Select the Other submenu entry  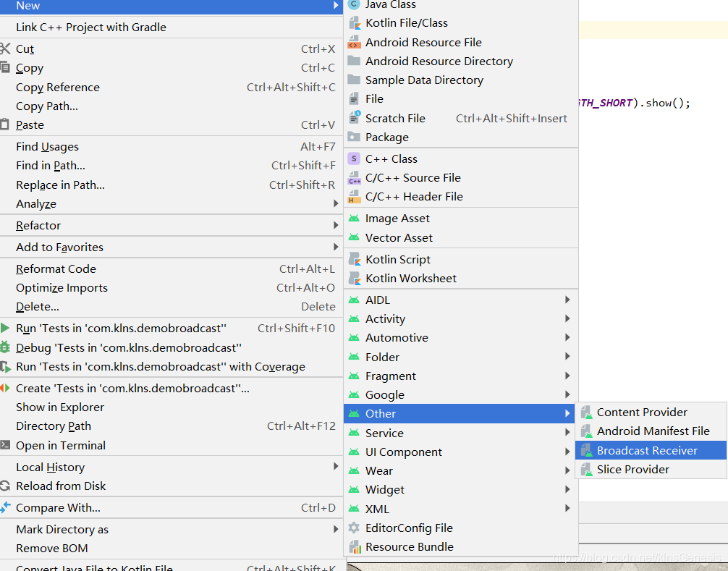point(460,414)
